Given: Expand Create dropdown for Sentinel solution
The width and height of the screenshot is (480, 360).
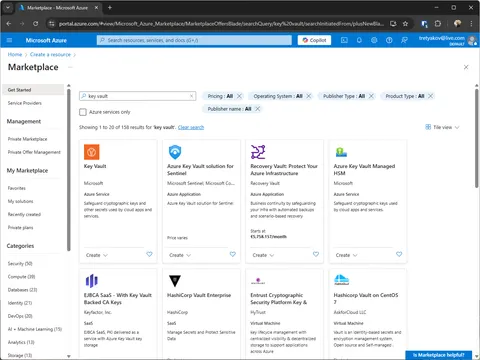Looking at the screenshot, I should (x=180, y=255).
